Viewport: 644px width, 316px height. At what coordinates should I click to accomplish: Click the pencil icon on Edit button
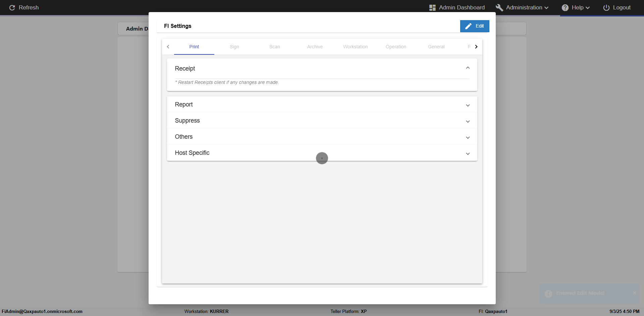[469, 26]
